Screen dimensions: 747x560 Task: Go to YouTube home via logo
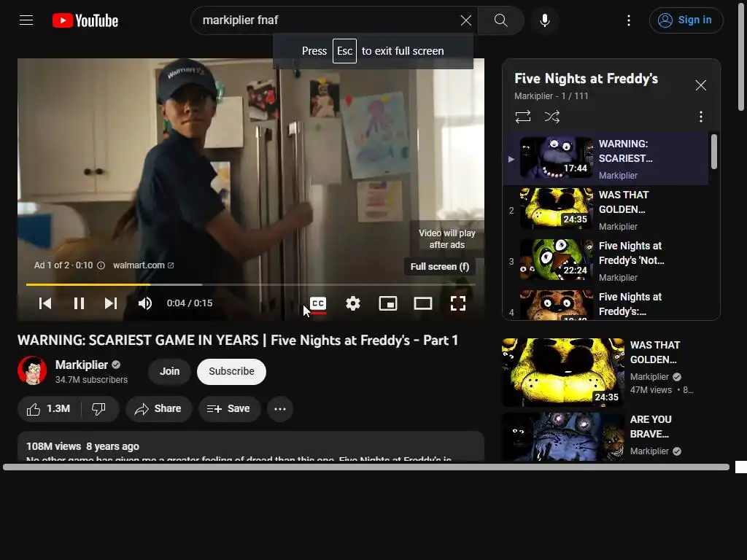click(x=85, y=20)
